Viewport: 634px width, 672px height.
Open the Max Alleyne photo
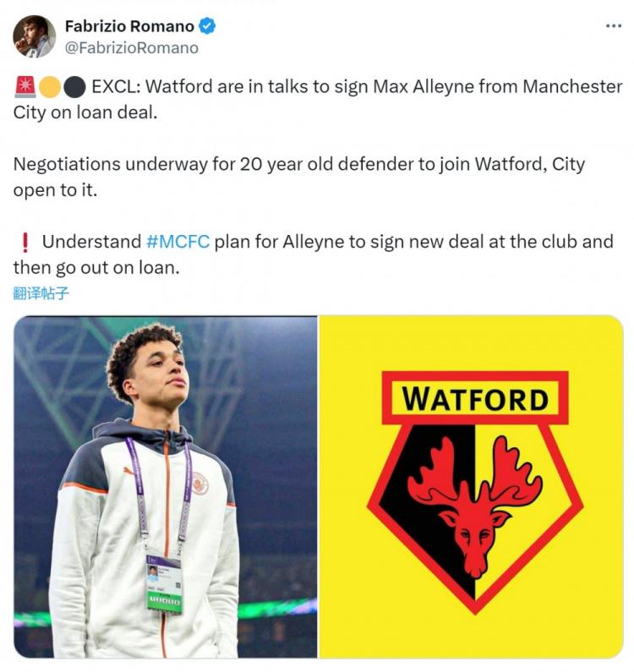[166, 487]
